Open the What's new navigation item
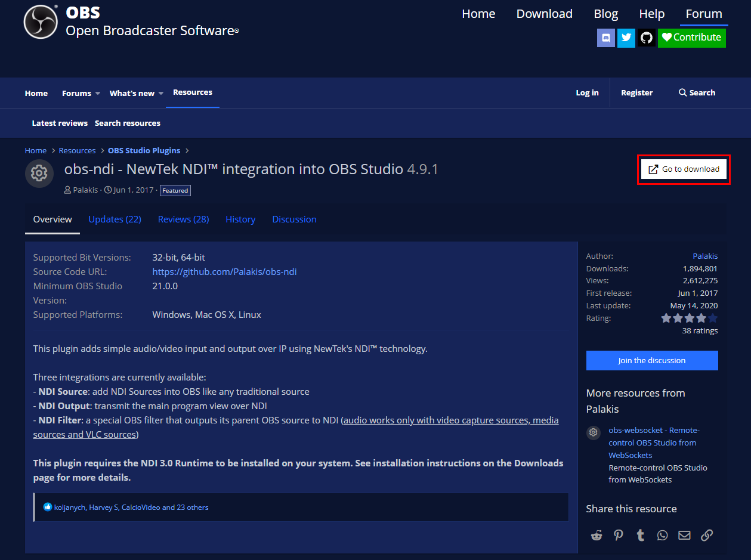Screen dimensions: 751x560 [132, 93]
